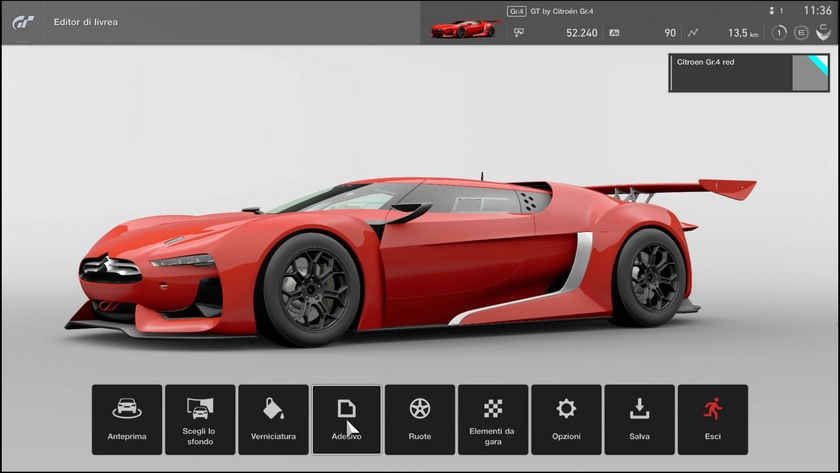Click the grey livery color swatch preview
Image resolution: width=840 pixels, height=473 pixels.
pyautogui.click(x=810, y=72)
